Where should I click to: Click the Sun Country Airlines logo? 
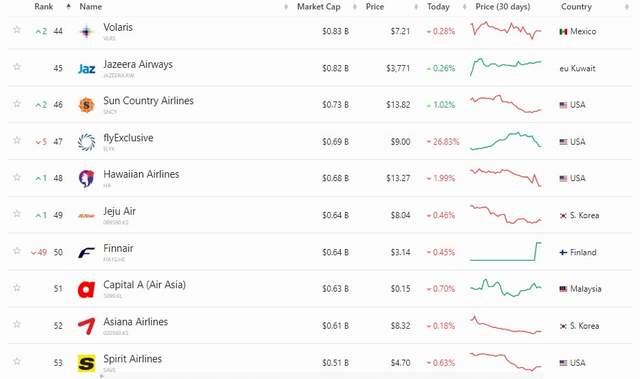[x=86, y=105]
